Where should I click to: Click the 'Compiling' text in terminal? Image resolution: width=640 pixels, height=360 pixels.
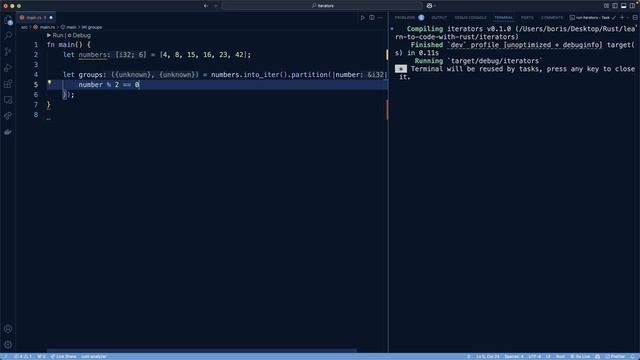pos(424,29)
